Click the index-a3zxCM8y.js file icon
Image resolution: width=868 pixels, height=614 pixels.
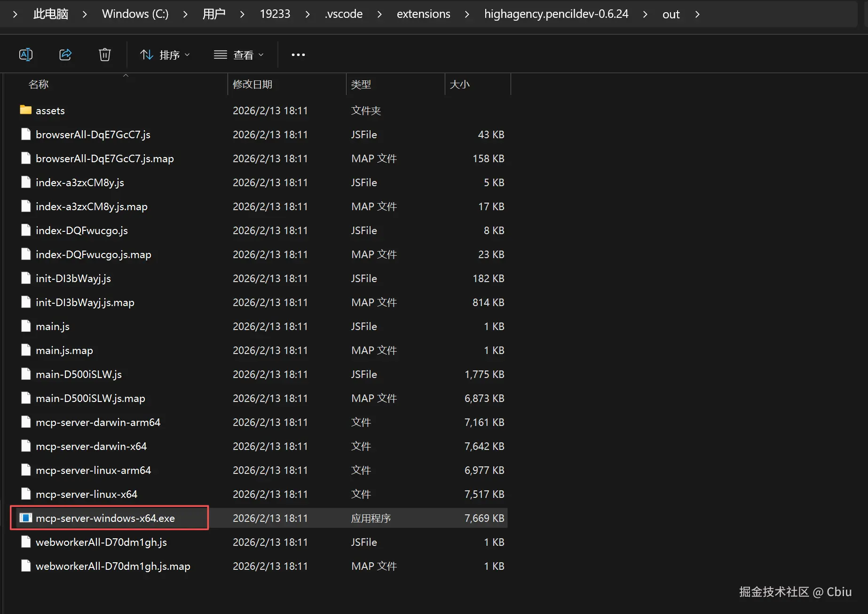(x=26, y=182)
